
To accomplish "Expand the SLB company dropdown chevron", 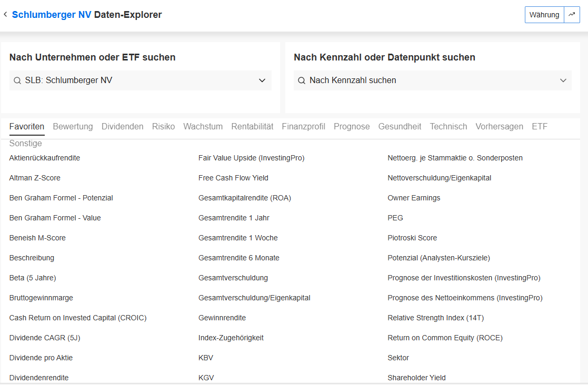I will coord(262,80).
